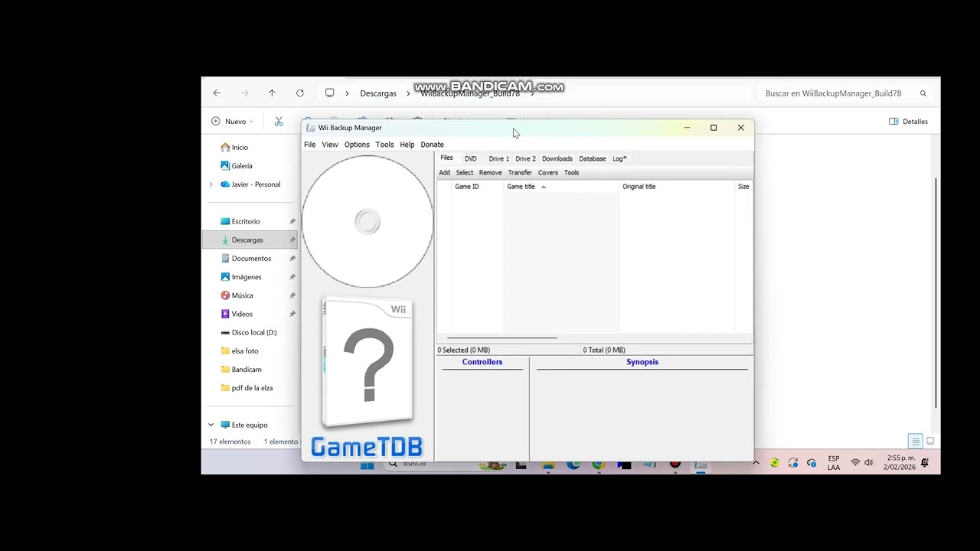This screenshot has height=551, width=980.
Task: Open the Transfer dropdown in Files toolbar
Action: click(x=520, y=173)
